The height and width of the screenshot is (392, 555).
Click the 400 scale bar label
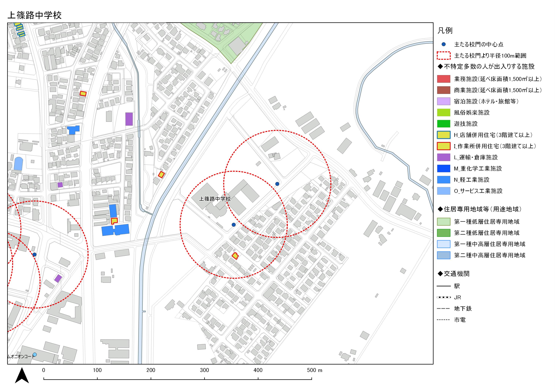click(258, 370)
